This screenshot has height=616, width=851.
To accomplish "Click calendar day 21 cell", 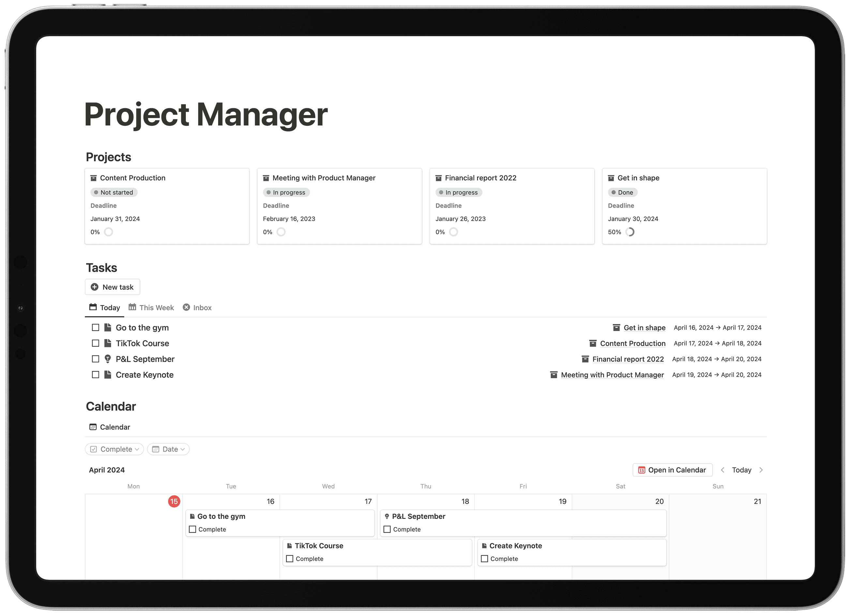I will point(717,536).
